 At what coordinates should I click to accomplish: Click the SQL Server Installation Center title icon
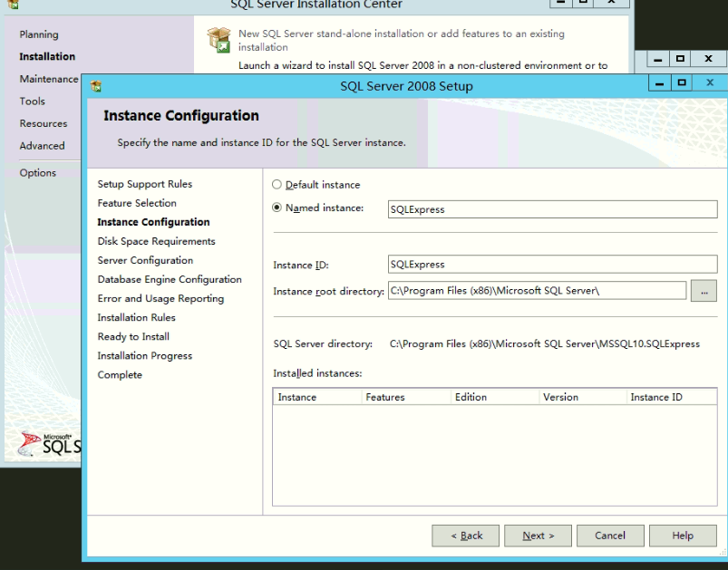[x=14, y=5]
